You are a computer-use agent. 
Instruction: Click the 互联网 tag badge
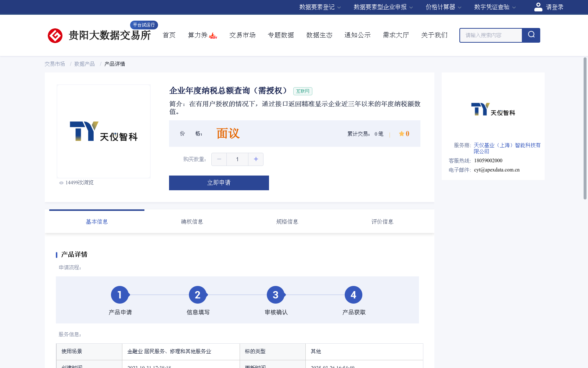[303, 91]
